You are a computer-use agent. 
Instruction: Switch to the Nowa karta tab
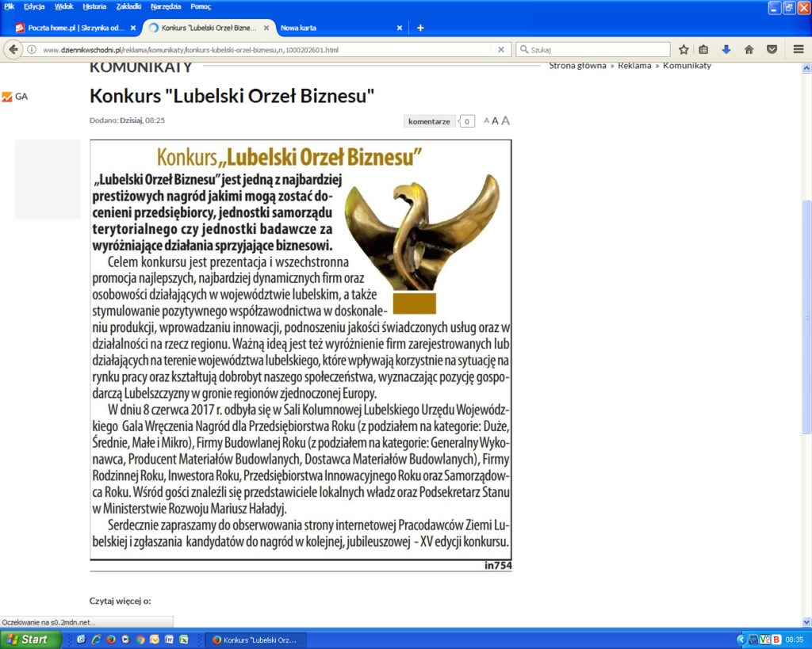[299, 28]
